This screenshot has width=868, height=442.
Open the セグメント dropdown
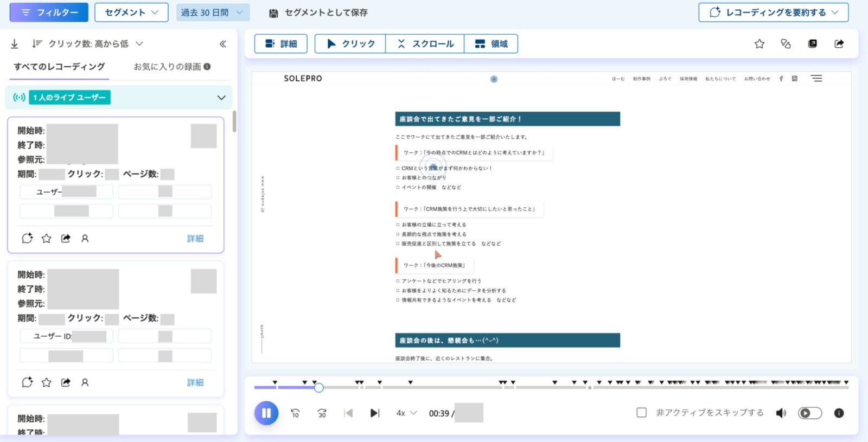coord(131,12)
